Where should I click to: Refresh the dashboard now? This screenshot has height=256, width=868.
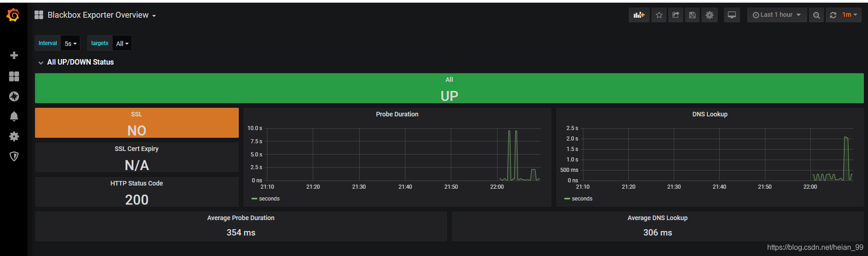click(833, 15)
